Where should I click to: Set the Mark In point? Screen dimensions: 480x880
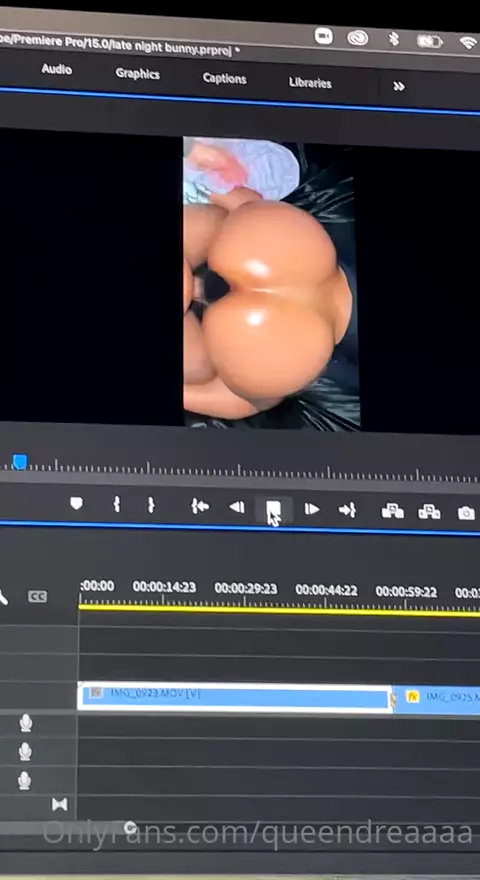pos(116,505)
